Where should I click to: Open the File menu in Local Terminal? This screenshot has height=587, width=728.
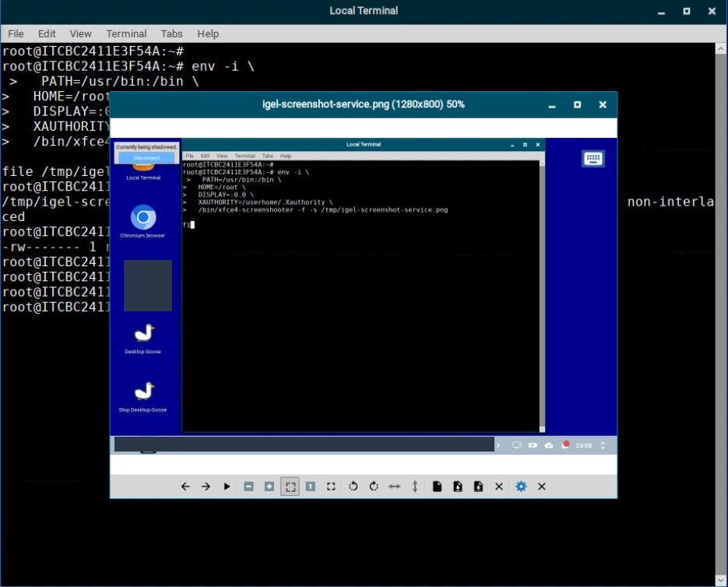point(16,33)
